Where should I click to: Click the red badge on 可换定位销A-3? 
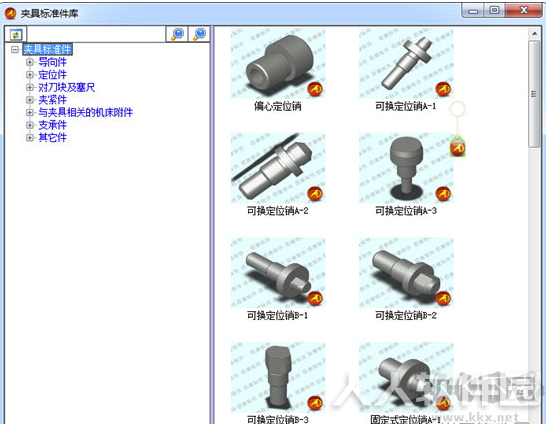click(x=443, y=194)
